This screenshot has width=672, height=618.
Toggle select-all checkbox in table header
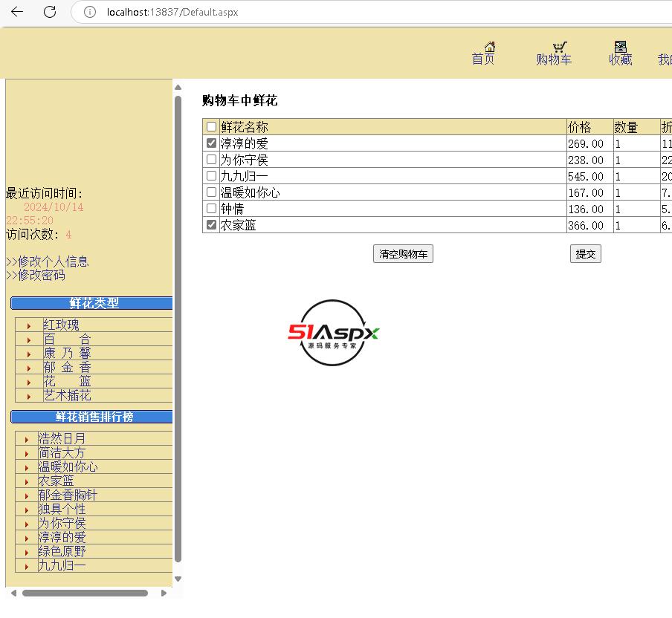(x=212, y=127)
